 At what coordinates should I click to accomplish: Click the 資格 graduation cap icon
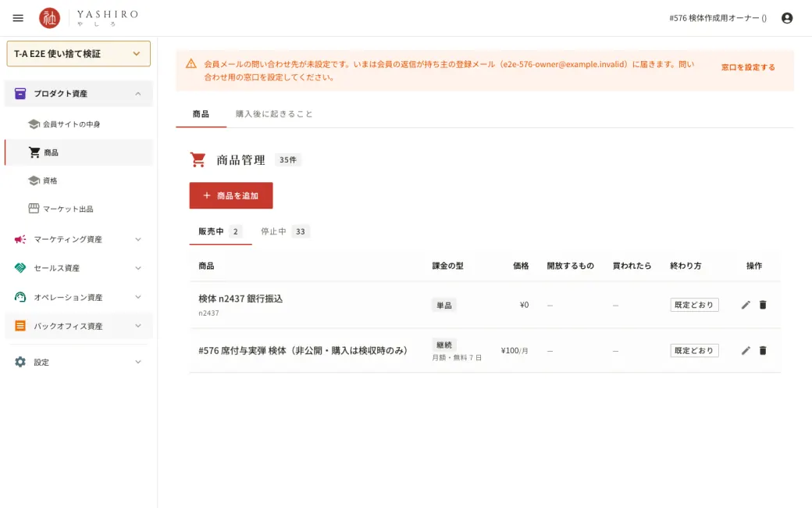pyautogui.click(x=34, y=181)
